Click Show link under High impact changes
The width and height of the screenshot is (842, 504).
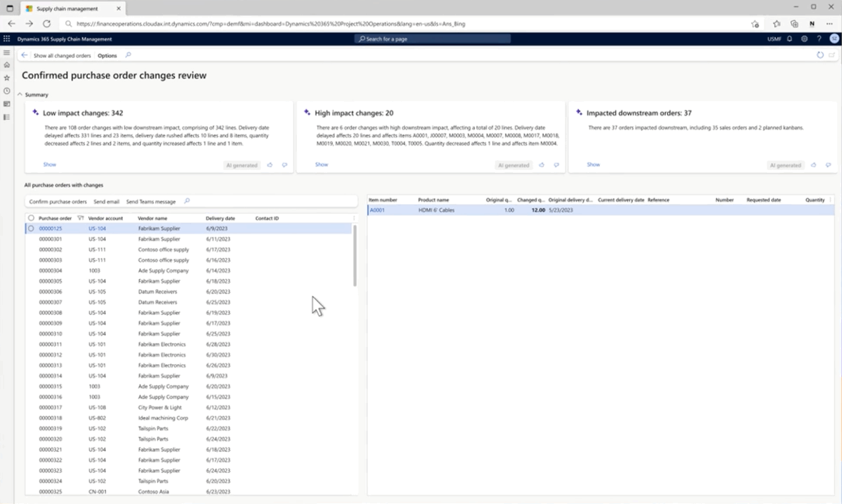[322, 164]
